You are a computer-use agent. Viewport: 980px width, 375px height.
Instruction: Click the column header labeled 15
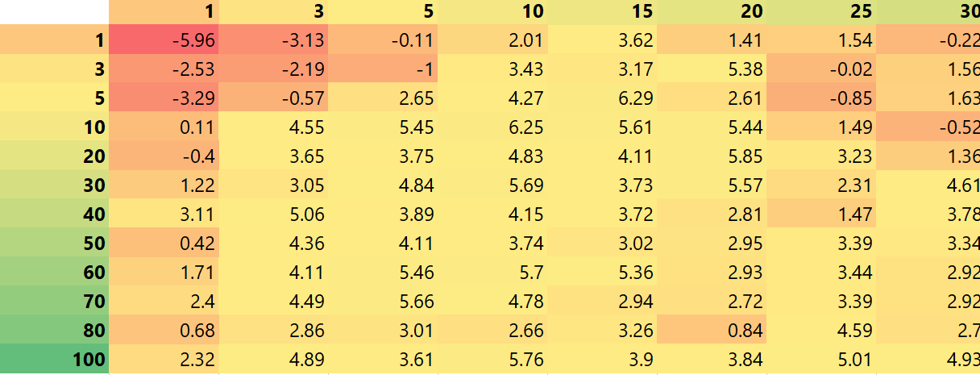pyautogui.click(x=602, y=11)
